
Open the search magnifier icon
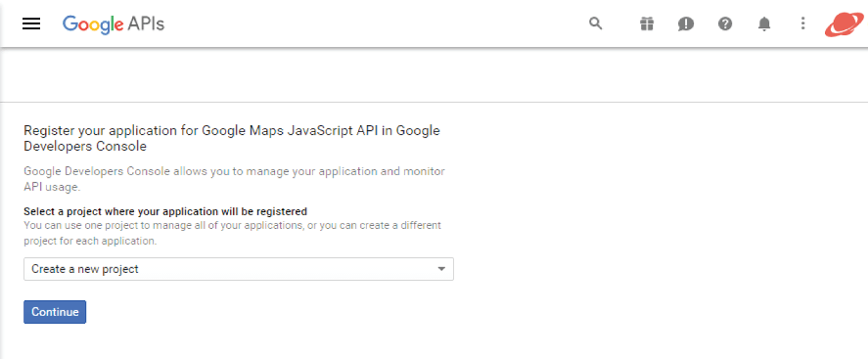coord(596,23)
